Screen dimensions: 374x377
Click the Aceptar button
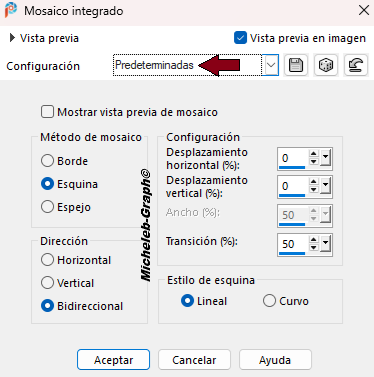(113, 360)
